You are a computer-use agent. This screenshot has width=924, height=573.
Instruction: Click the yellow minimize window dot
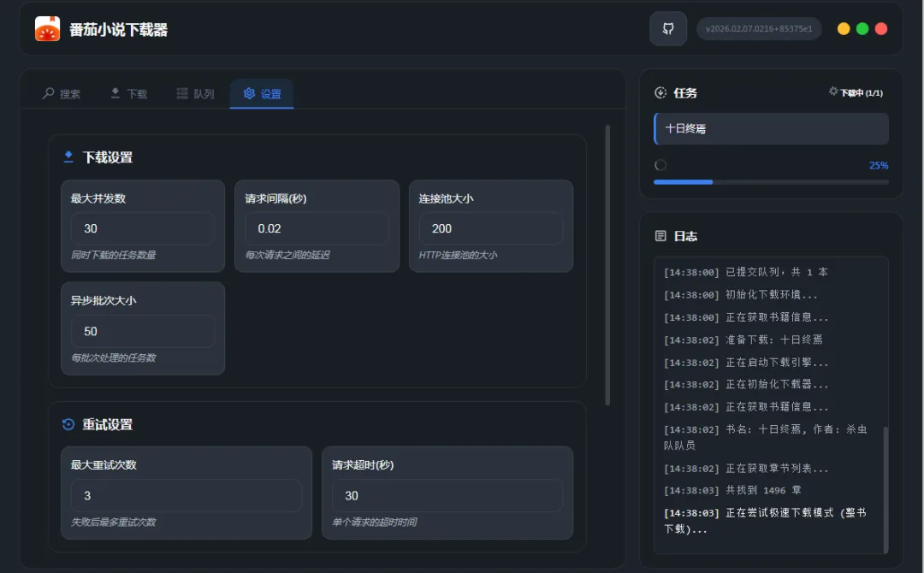tap(844, 29)
